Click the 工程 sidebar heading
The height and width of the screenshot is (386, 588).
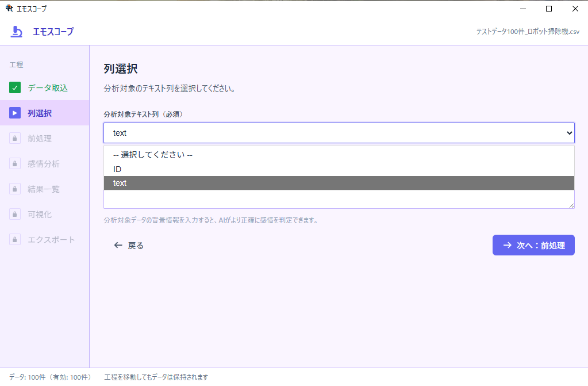pyautogui.click(x=16, y=64)
